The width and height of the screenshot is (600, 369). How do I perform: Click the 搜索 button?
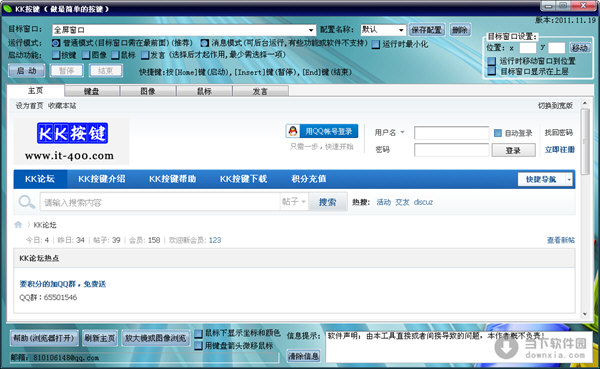click(x=328, y=202)
